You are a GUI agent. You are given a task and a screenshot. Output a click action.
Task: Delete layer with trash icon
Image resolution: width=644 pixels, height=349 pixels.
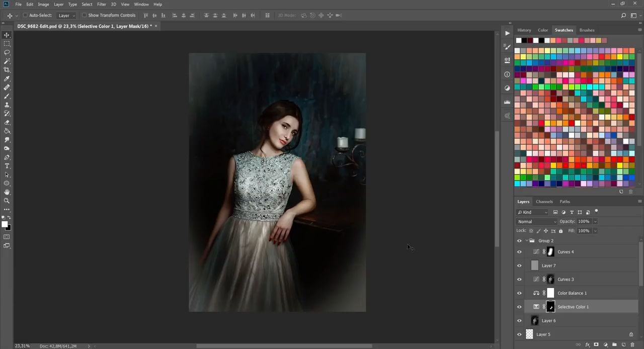(632, 345)
